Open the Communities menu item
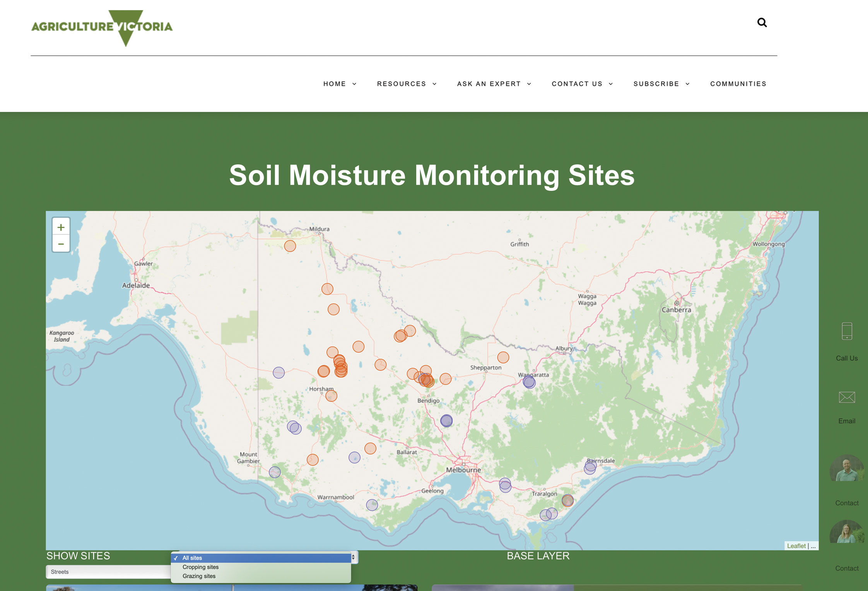Viewport: 868px width, 591px height. click(x=738, y=84)
